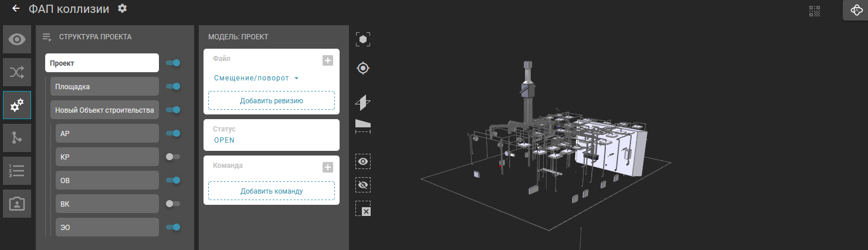Click plus icon in Команда card
Screen dimensions: 868x250
click(x=328, y=167)
